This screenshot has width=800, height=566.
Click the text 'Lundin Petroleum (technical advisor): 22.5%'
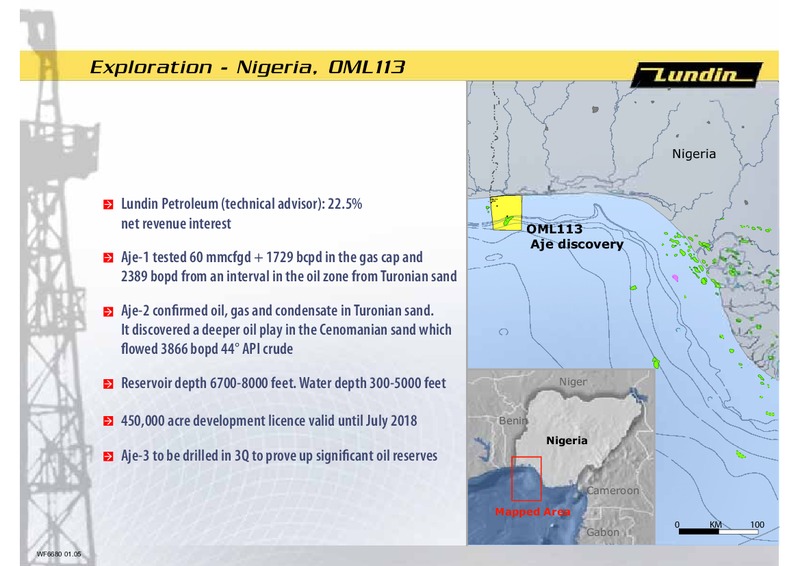(x=241, y=204)
